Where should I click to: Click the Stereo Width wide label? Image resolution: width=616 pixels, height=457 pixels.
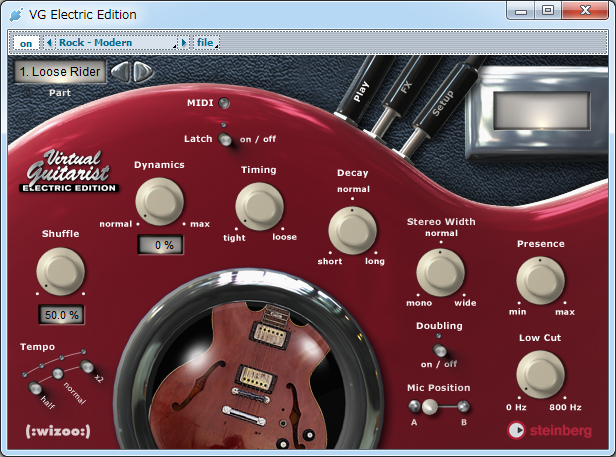(x=465, y=303)
